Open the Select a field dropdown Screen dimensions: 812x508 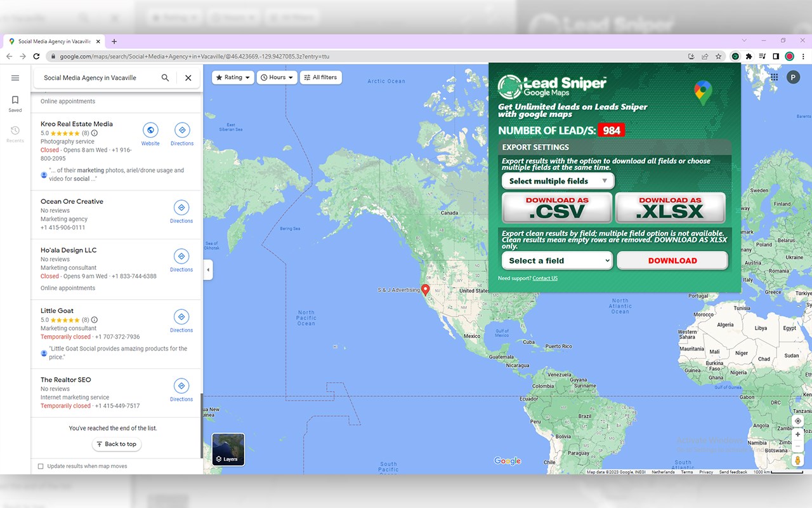point(557,260)
